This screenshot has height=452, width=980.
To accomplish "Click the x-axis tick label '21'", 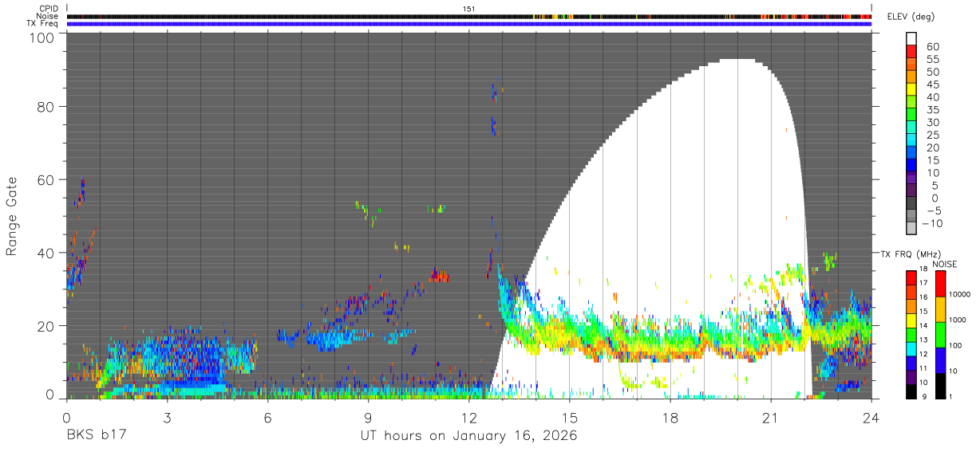I will coord(770,417).
